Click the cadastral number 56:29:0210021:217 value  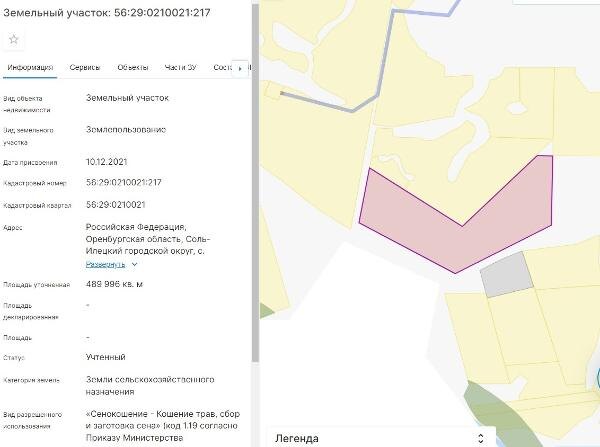(124, 183)
